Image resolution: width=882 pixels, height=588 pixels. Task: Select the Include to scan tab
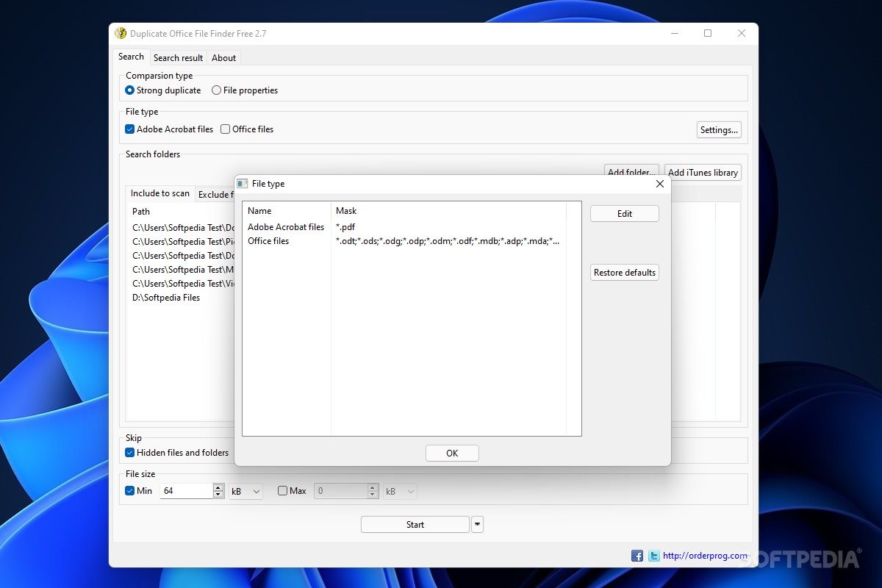coord(160,193)
